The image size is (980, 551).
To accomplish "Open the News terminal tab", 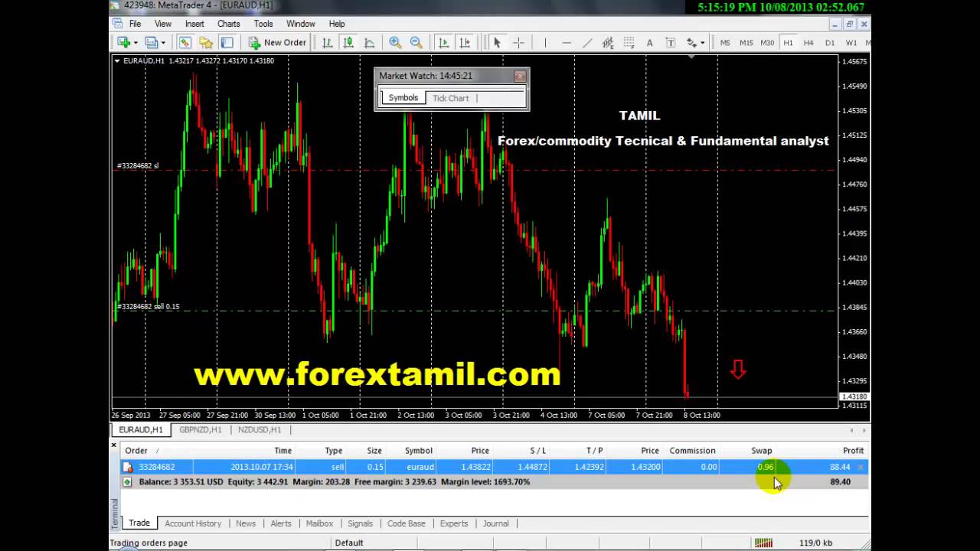I will click(246, 523).
